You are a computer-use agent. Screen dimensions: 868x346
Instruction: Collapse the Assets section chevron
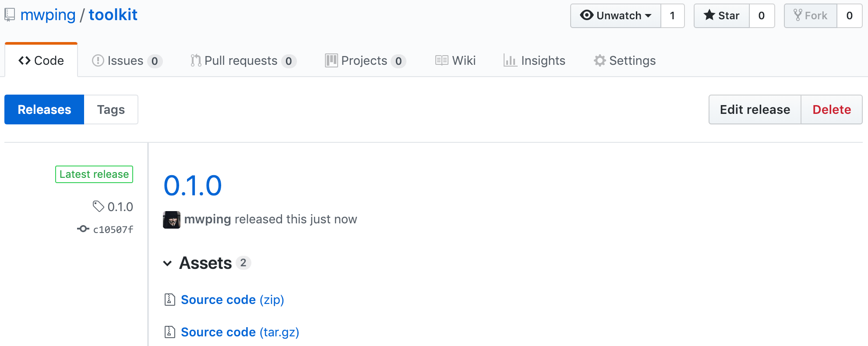pos(167,263)
